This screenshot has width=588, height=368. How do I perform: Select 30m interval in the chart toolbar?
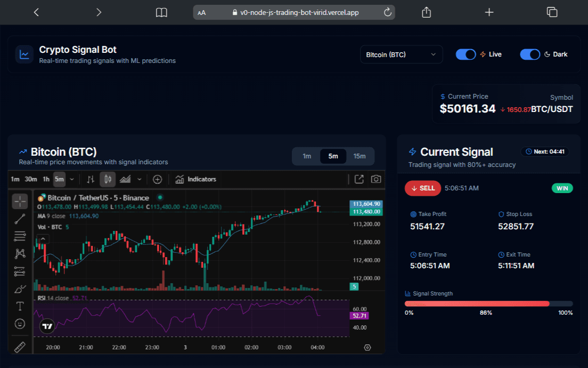pyautogui.click(x=31, y=180)
